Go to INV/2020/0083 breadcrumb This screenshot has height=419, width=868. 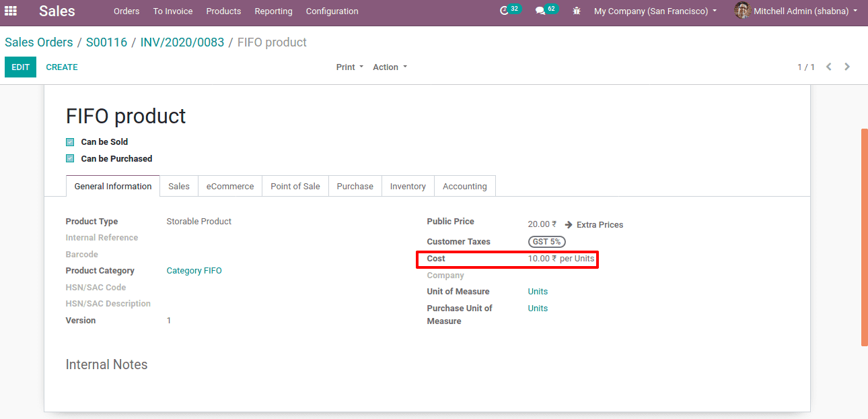[x=182, y=42]
